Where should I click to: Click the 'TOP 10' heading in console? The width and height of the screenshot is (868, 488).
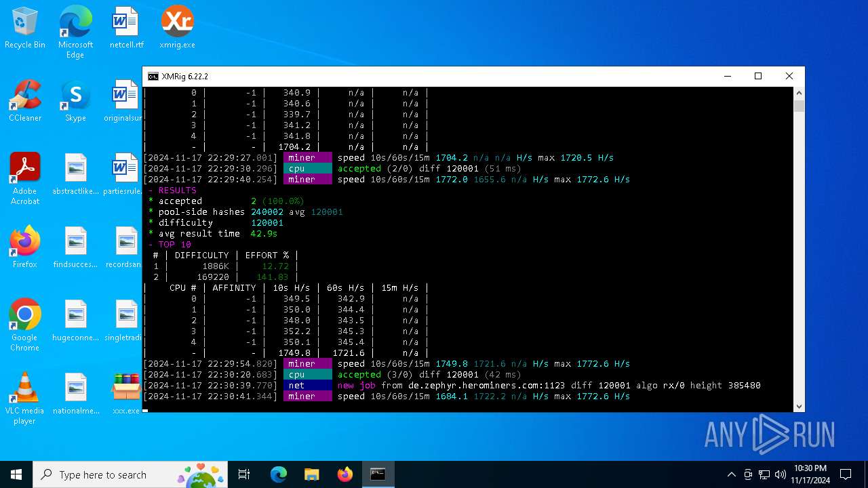174,245
